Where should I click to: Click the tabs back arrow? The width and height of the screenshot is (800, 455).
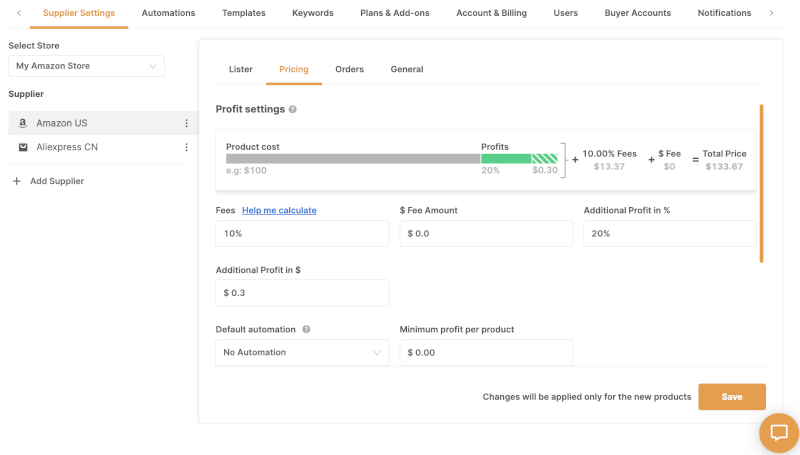point(19,13)
